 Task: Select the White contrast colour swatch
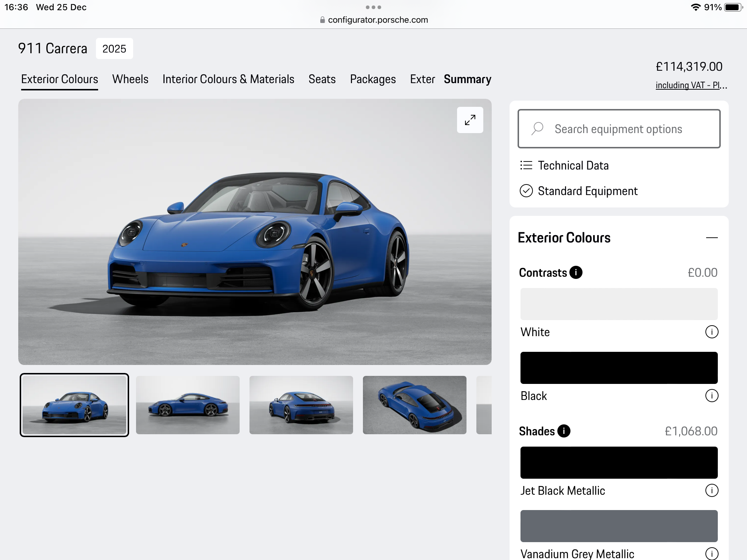coord(619,304)
